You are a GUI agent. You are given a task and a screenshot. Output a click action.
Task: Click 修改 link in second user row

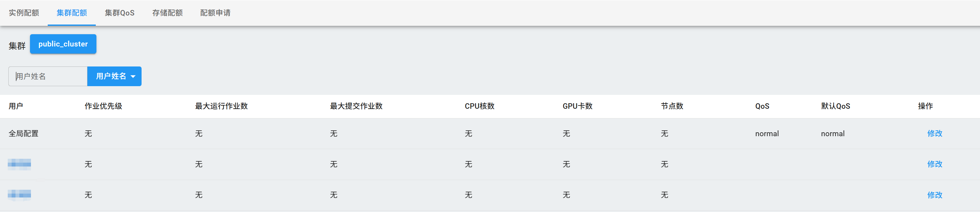click(x=934, y=164)
